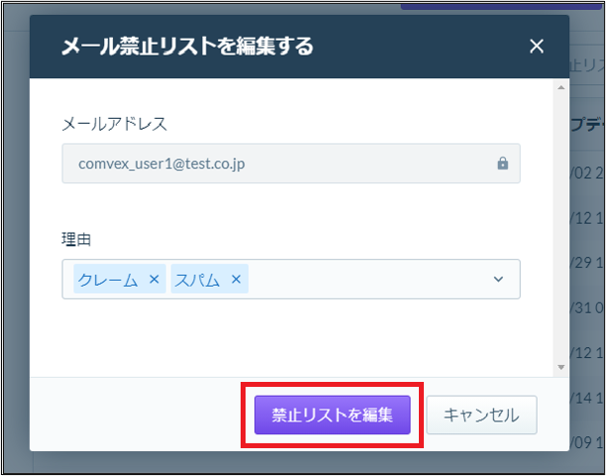
Task: Click the dialog's vertical scrollbar track
Action: (x=561, y=228)
